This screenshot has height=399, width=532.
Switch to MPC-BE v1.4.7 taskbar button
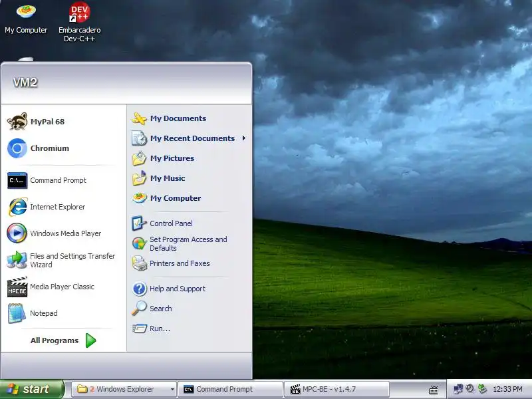(x=336, y=389)
